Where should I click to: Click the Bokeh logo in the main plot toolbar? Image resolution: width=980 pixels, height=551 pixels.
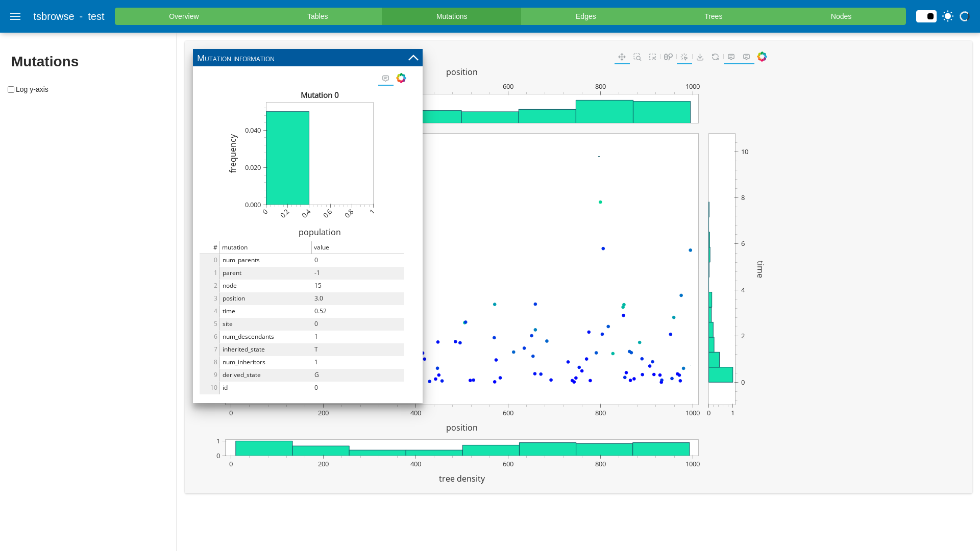762,57
